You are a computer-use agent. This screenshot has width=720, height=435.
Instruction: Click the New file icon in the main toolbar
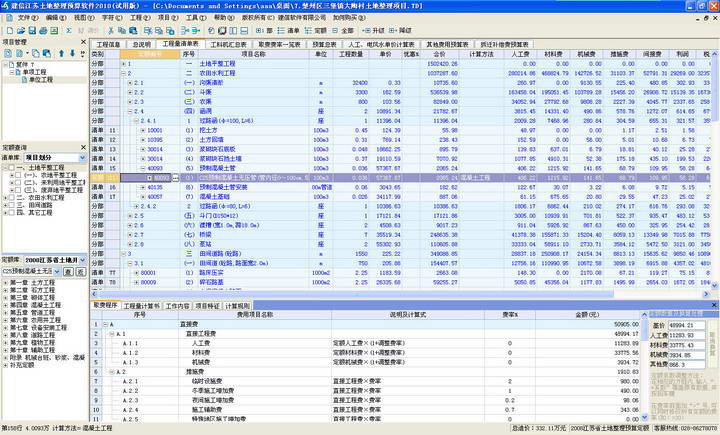(x=9, y=31)
